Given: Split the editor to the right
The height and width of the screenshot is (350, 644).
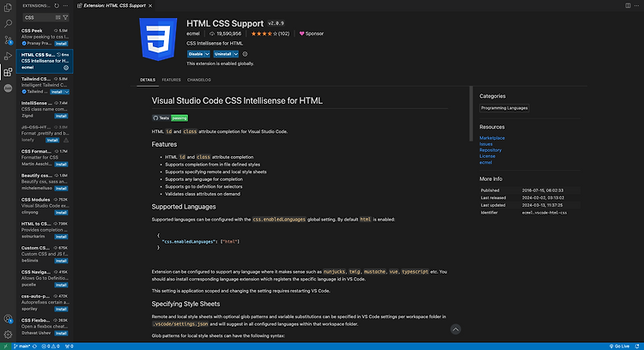Looking at the screenshot, I should [x=628, y=6].
